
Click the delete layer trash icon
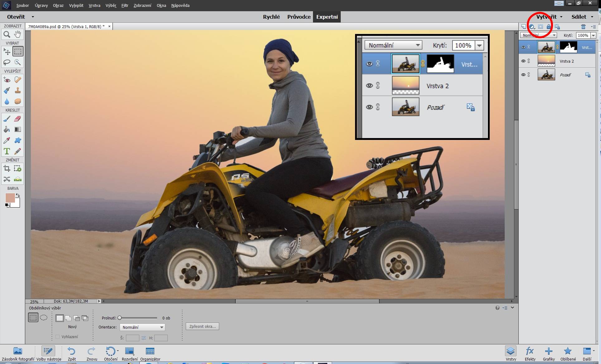tap(583, 27)
